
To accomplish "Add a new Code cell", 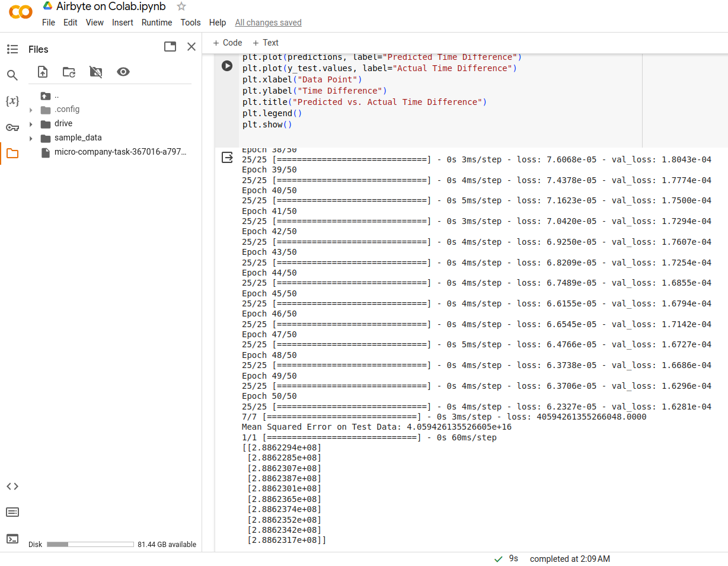I will 227,43.
